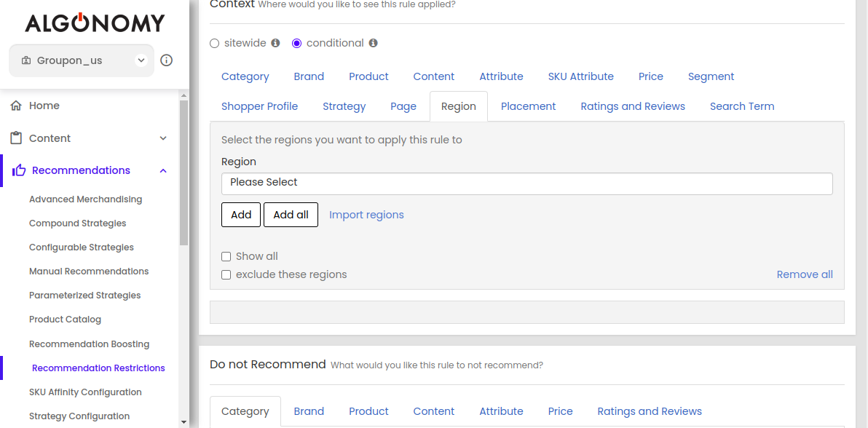Collapse the Recommendations sidebar section
Viewport: 868px width, 428px height.
click(x=163, y=170)
